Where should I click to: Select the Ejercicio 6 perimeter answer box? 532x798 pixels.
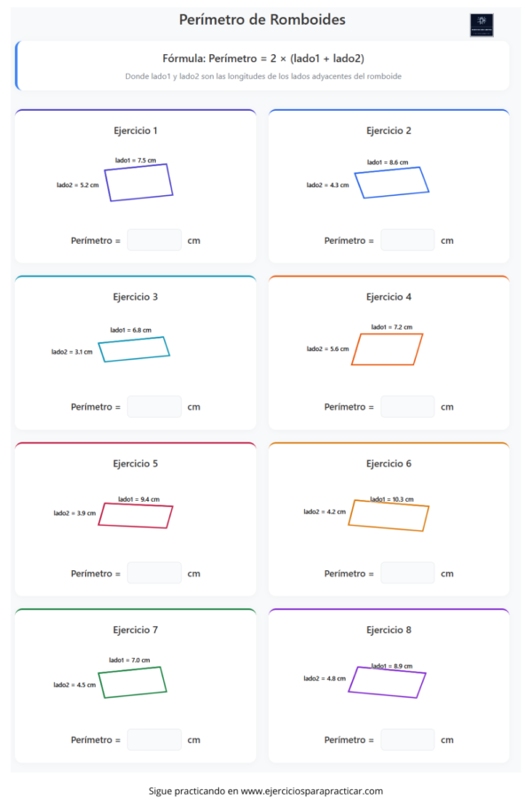point(407,573)
